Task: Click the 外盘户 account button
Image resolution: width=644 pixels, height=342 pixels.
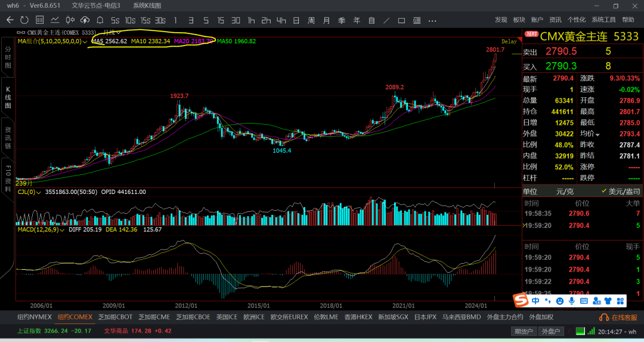Action: pyautogui.click(x=551, y=331)
